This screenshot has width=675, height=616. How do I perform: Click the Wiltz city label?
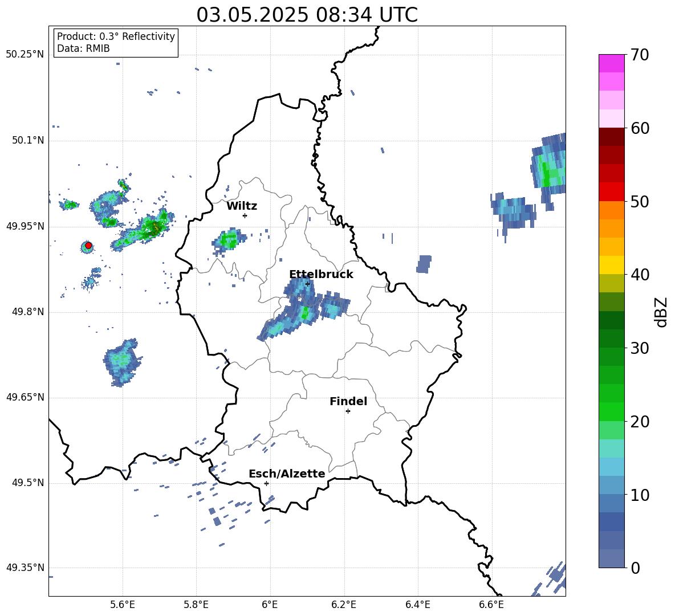242,206
